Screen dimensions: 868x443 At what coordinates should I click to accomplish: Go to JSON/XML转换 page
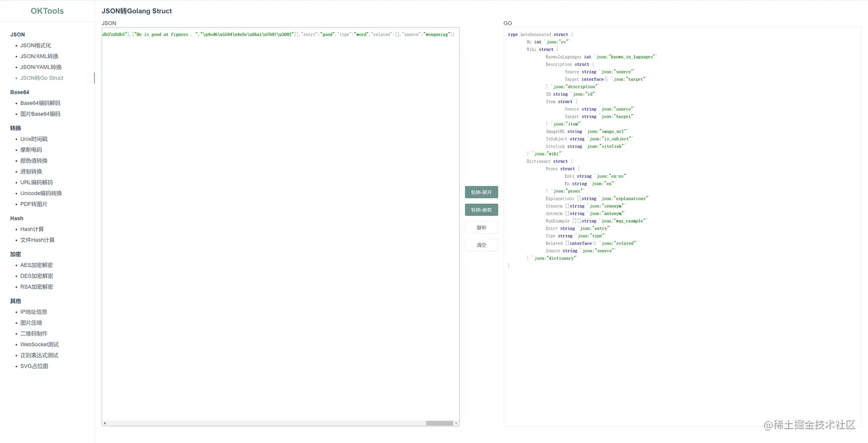[x=39, y=56]
